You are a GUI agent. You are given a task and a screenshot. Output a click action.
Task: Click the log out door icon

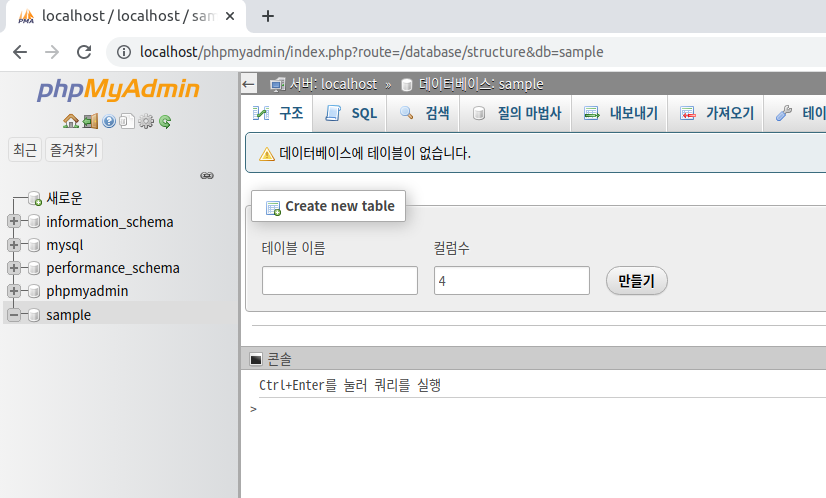[x=90, y=122]
